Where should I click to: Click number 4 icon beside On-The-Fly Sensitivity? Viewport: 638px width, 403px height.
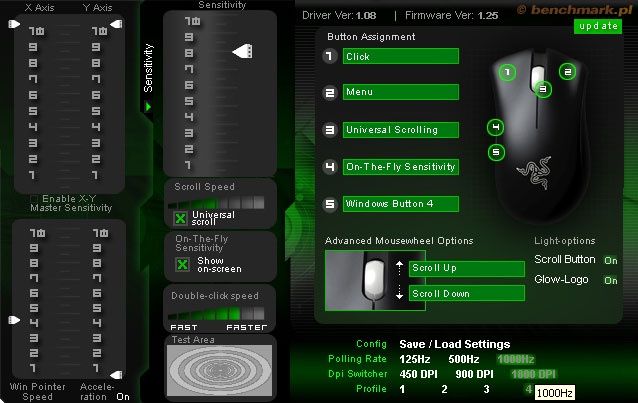(x=330, y=167)
